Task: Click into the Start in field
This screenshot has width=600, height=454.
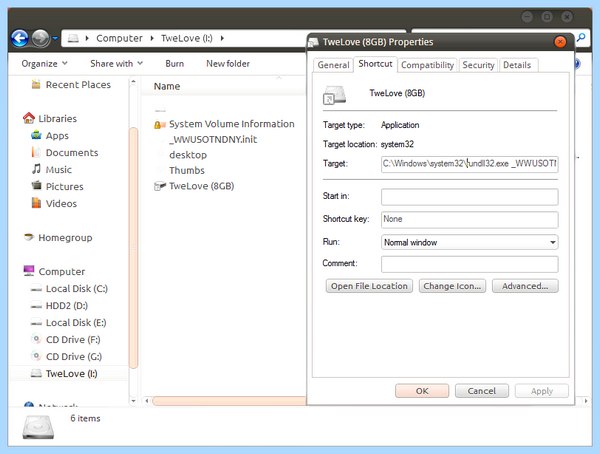Action: pos(470,197)
